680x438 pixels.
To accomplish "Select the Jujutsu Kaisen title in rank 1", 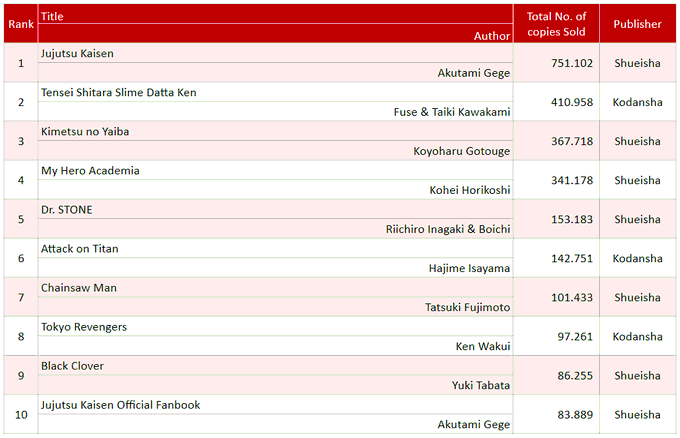I will [x=77, y=53].
